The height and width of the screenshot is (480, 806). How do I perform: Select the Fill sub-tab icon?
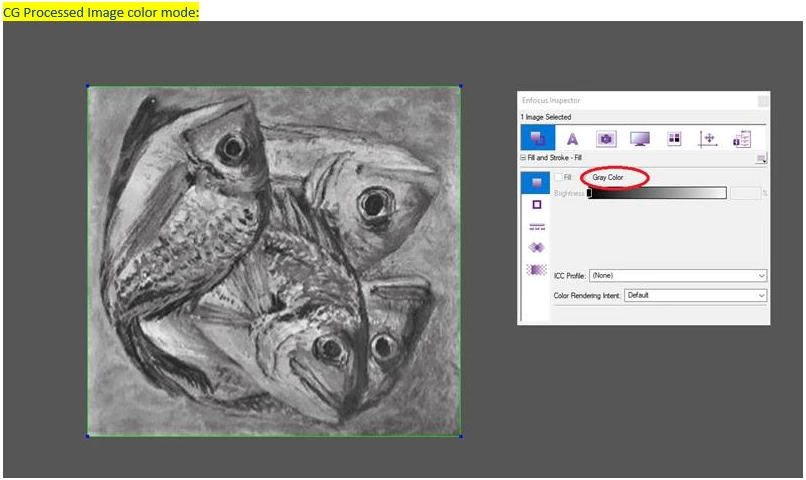536,183
